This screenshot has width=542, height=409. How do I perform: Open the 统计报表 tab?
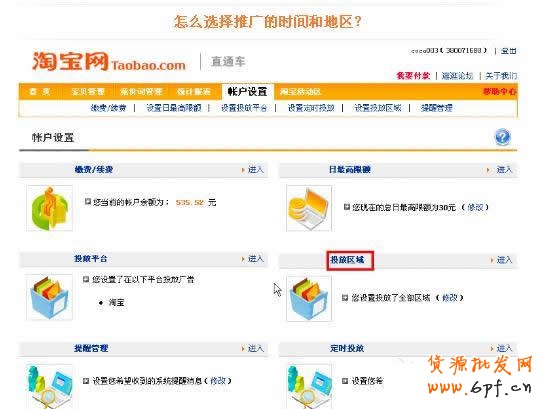[x=194, y=92]
